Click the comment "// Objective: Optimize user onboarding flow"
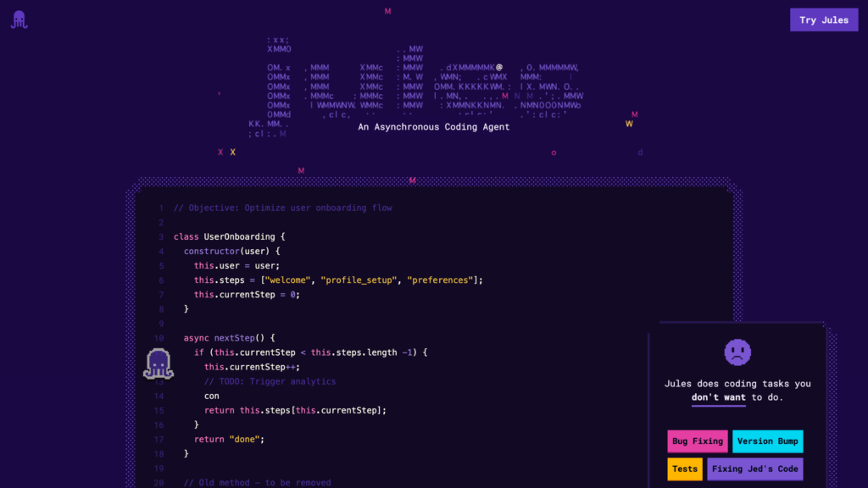Viewport: 868px width, 488px height. 283,208
